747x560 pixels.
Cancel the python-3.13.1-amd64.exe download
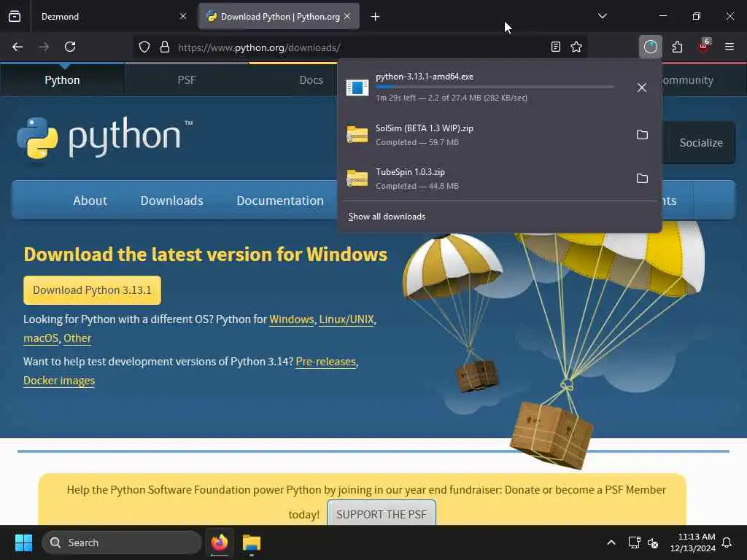coord(642,87)
